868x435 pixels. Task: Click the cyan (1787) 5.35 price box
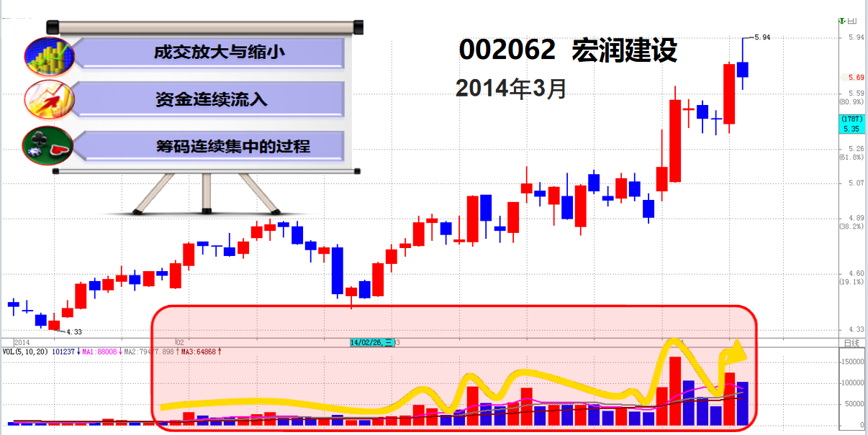pos(852,124)
